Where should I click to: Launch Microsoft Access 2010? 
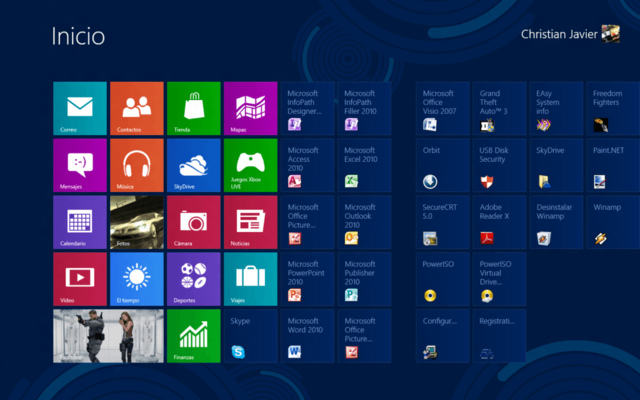coord(307,165)
